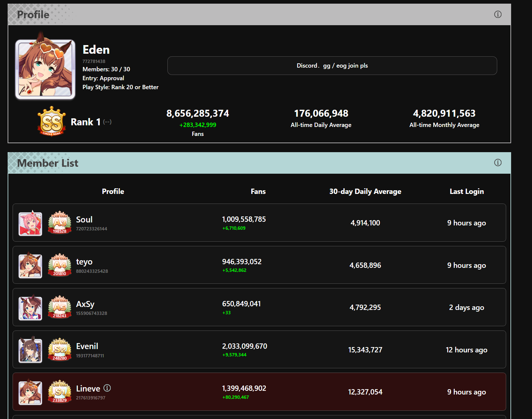This screenshot has width=532, height=419.
Task: Click Lineve's S1 team rank badge
Action: (x=60, y=391)
